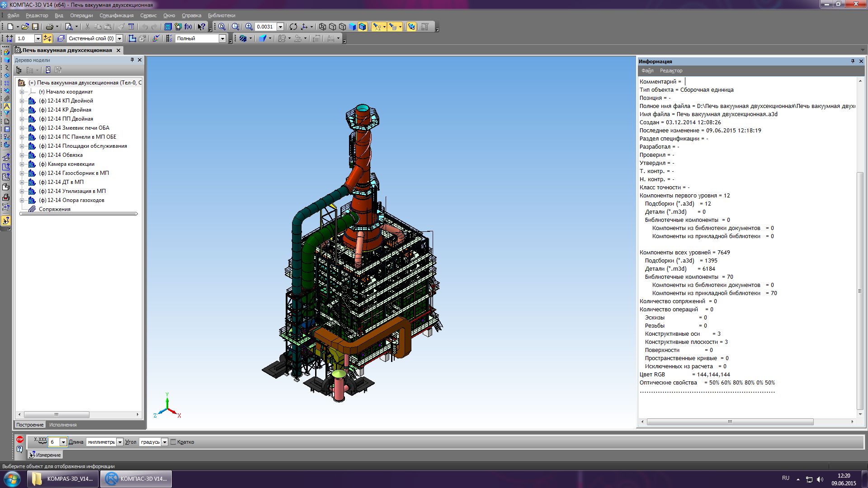This screenshot has width=868, height=488.
Task: Select shaded display mode icon
Action: pyautogui.click(x=353, y=27)
